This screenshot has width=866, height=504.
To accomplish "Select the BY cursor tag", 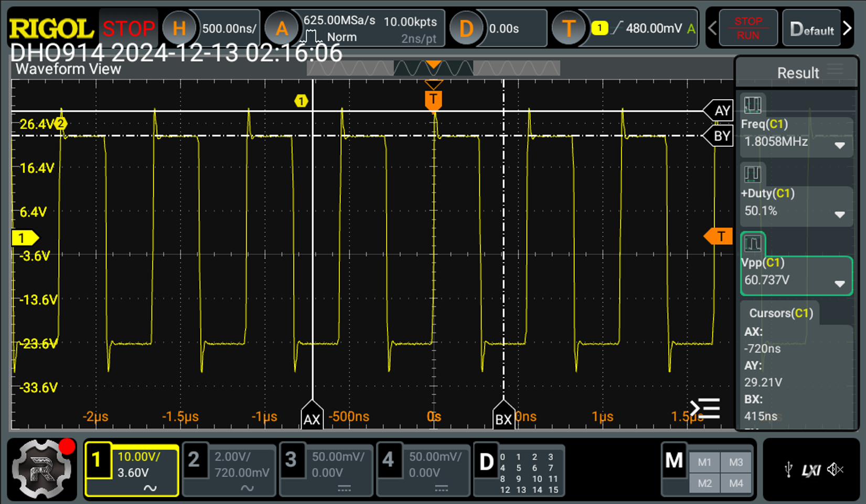I will 718,136.
